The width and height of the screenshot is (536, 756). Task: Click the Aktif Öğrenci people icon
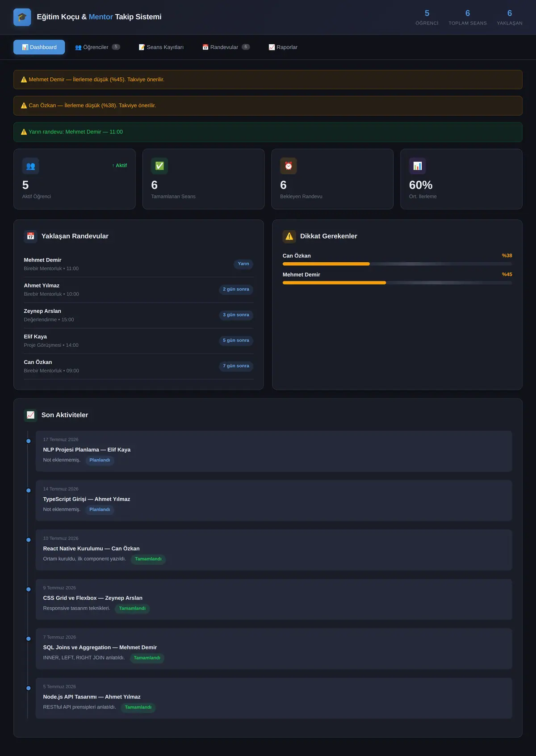coord(31,166)
